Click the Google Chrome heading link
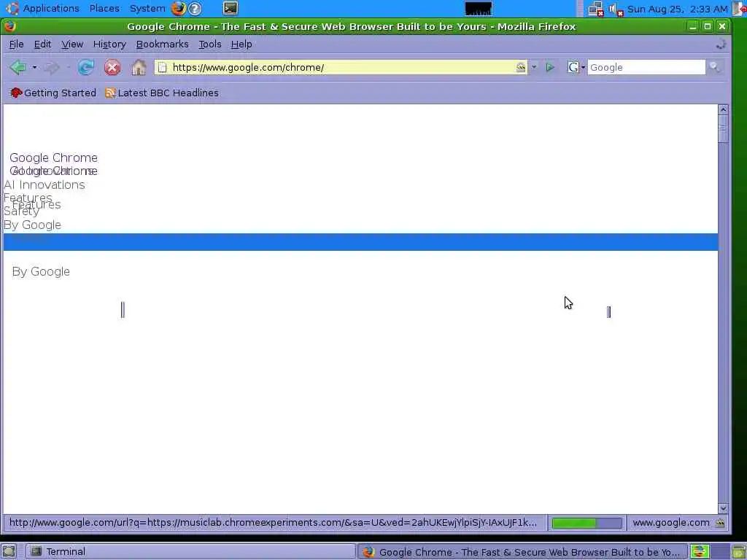Viewport: 747px width, 560px height. (53, 157)
